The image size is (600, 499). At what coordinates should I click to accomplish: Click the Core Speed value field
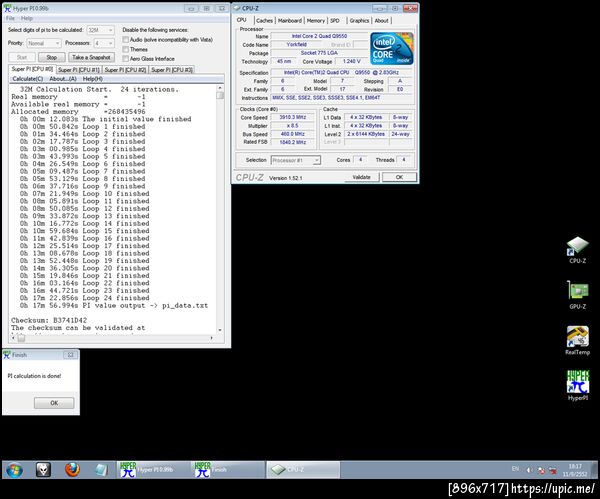pos(293,117)
